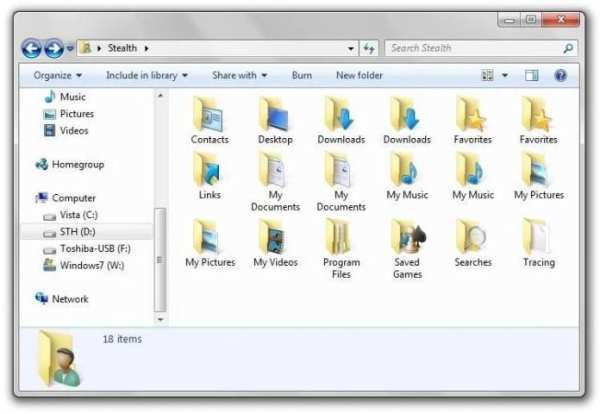600x414 pixels.
Task: Select the Program Files folder
Action: point(341,249)
